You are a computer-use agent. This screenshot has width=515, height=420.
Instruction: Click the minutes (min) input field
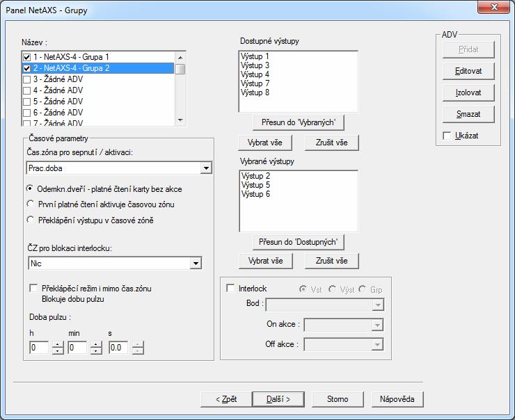(x=77, y=348)
